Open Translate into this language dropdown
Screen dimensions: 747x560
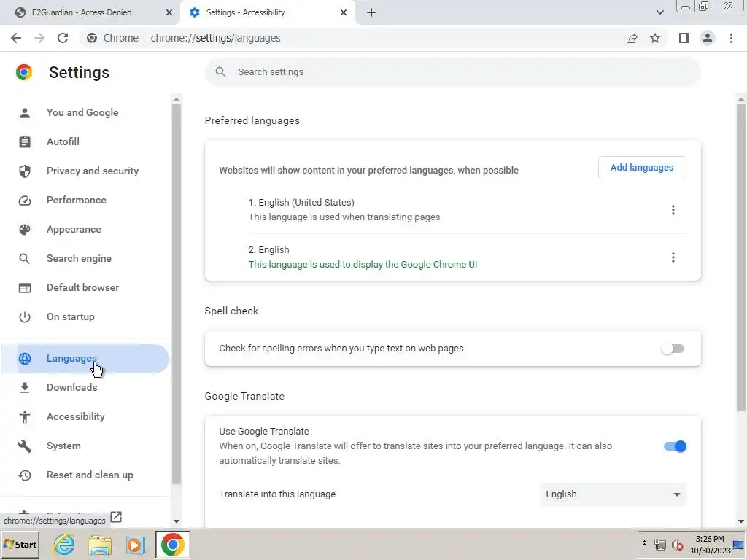tap(613, 494)
